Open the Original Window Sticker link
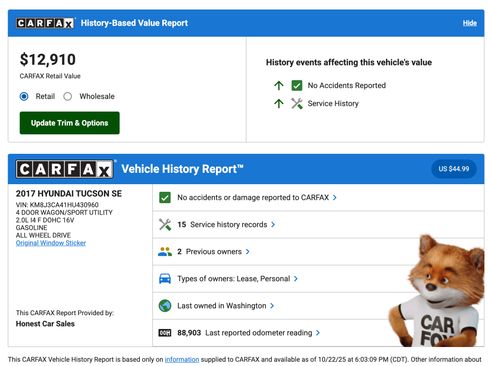Image resolution: width=488 pixels, height=366 pixels. [x=51, y=243]
